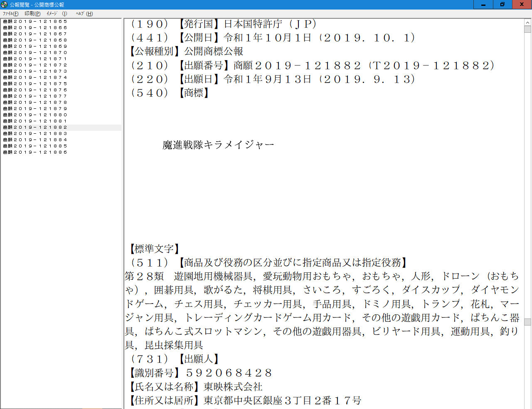This screenshot has height=409, width=532.
Task: Click the (511) goods and services heading
Action: 268,262
